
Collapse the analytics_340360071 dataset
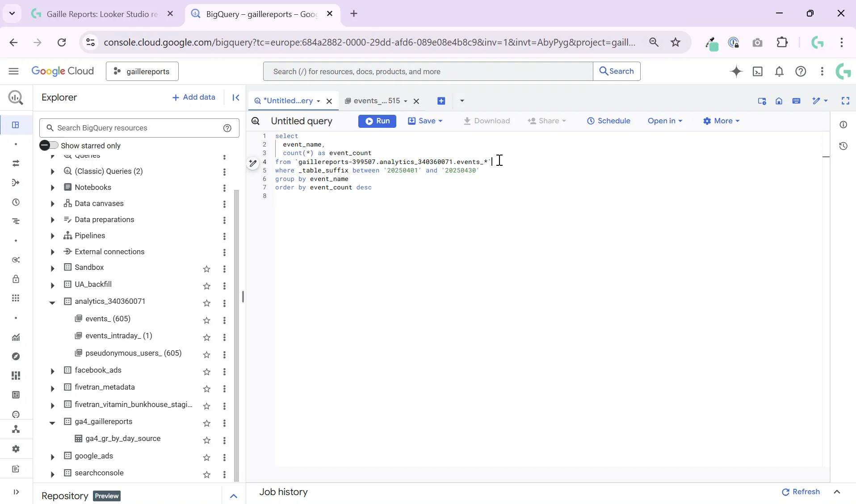pyautogui.click(x=52, y=302)
